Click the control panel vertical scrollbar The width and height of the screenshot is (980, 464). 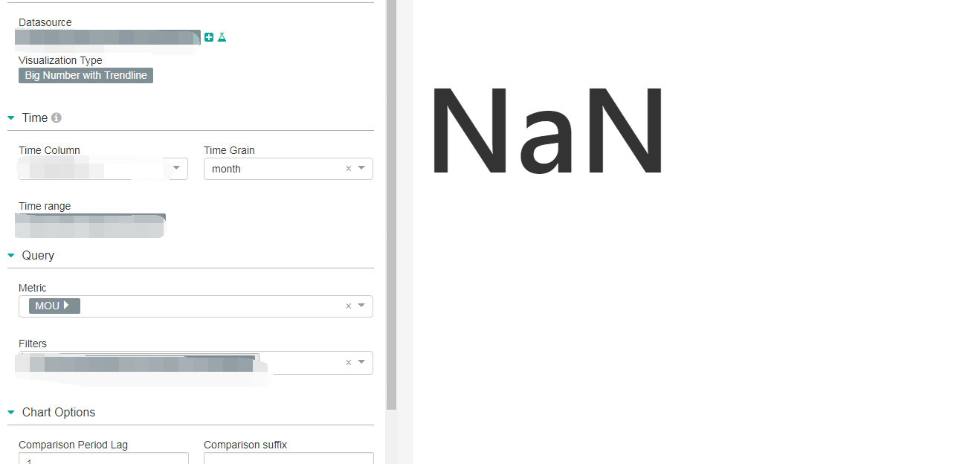392,204
